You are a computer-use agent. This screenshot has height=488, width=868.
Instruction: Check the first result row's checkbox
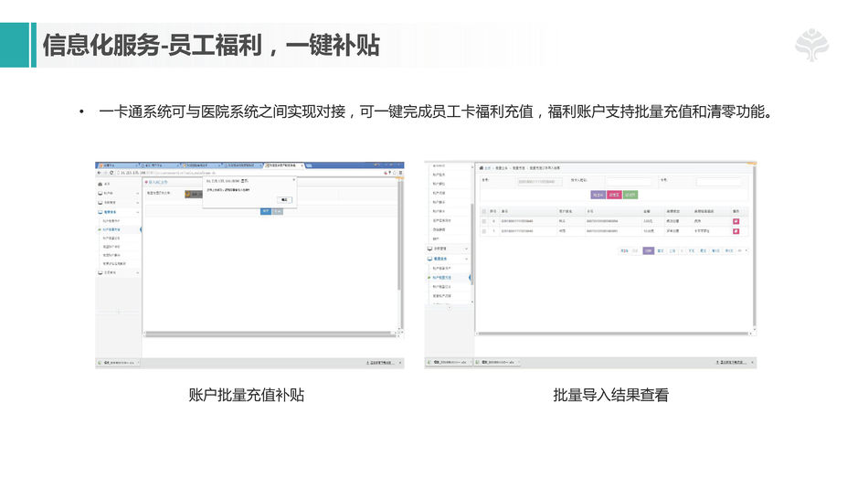coord(484,221)
